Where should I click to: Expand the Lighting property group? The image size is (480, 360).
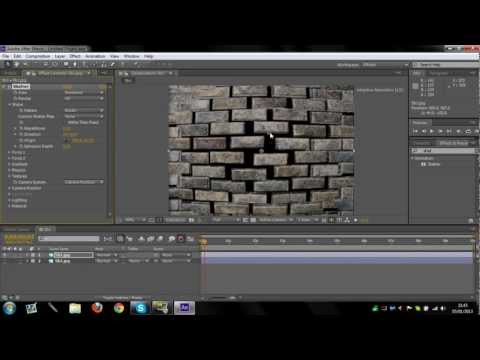[10, 200]
